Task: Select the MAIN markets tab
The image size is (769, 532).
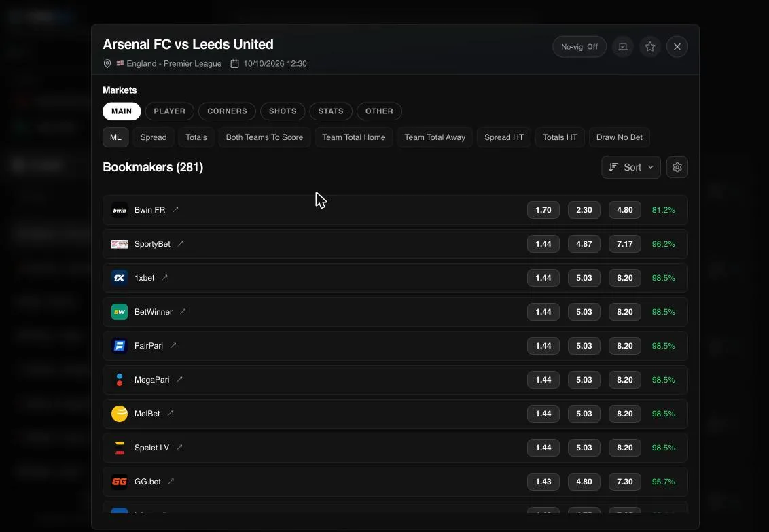Action: pyautogui.click(x=122, y=111)
